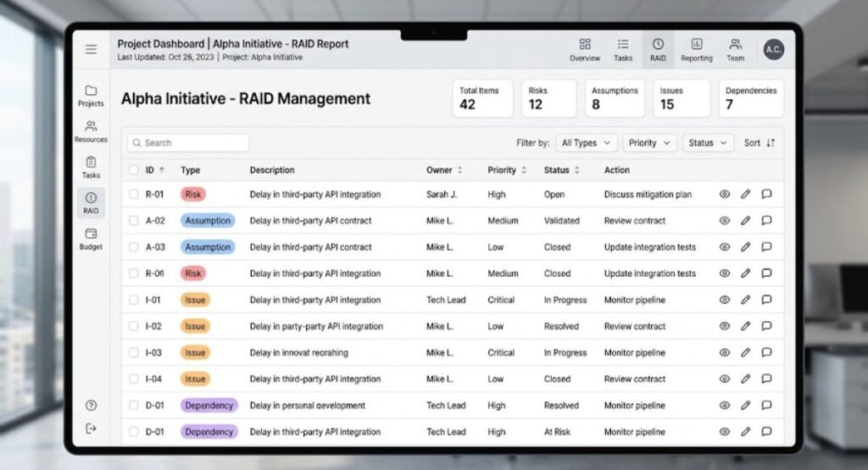Click the Dependencies 7 card
Screen dimensions: 868x470
(751, 98)
